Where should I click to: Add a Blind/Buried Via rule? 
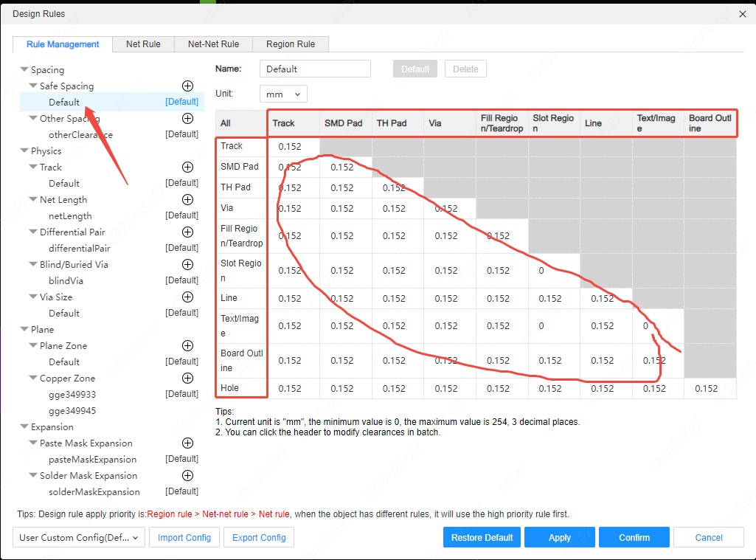187,265
